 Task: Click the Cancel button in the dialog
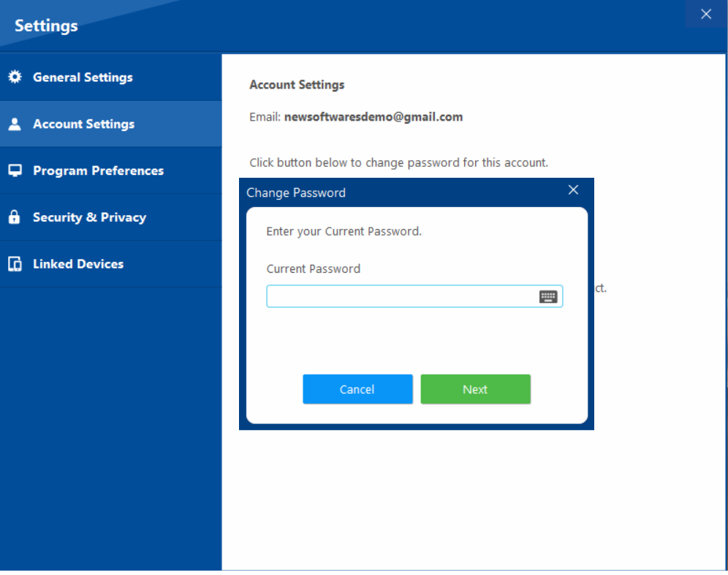click(x=357, y=389)
